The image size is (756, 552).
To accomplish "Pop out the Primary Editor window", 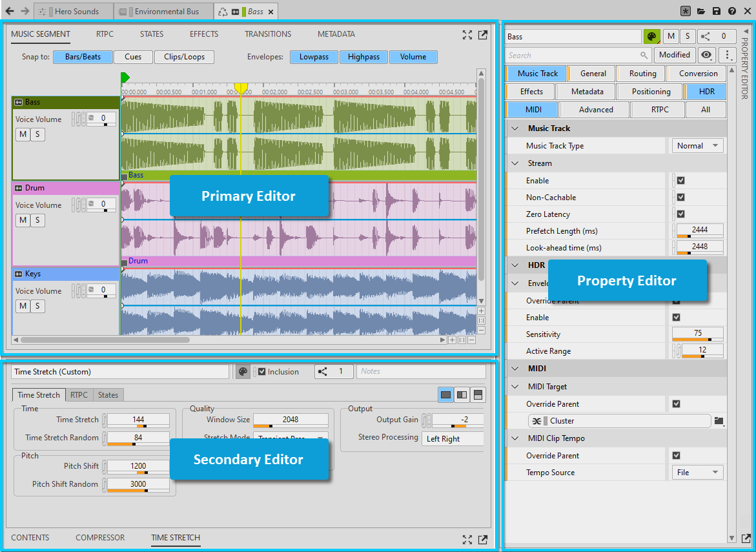I will (482, 35).
